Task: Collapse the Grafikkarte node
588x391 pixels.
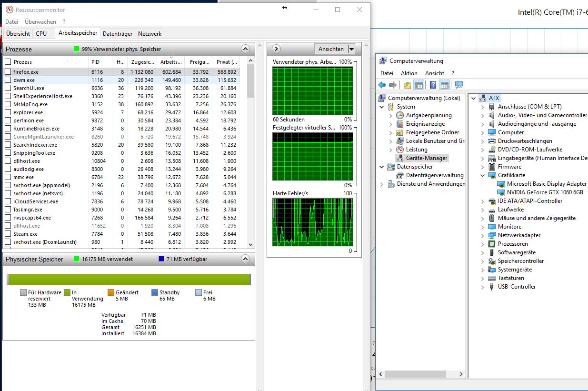Action: 483,175
